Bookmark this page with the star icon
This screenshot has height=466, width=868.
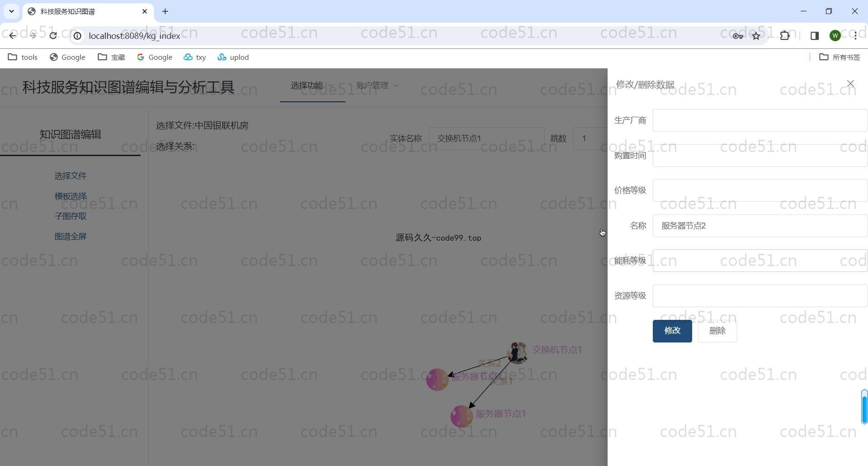click(x=756, y=36)
